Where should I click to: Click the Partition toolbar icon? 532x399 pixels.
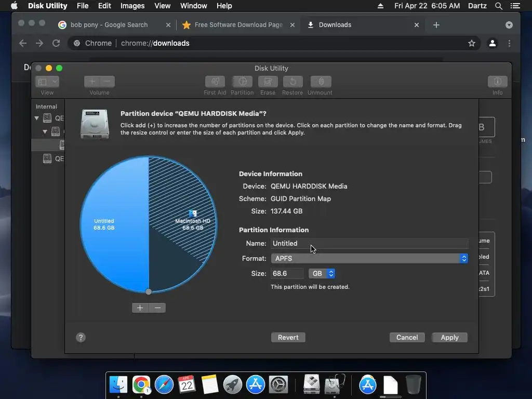(242, 82)
